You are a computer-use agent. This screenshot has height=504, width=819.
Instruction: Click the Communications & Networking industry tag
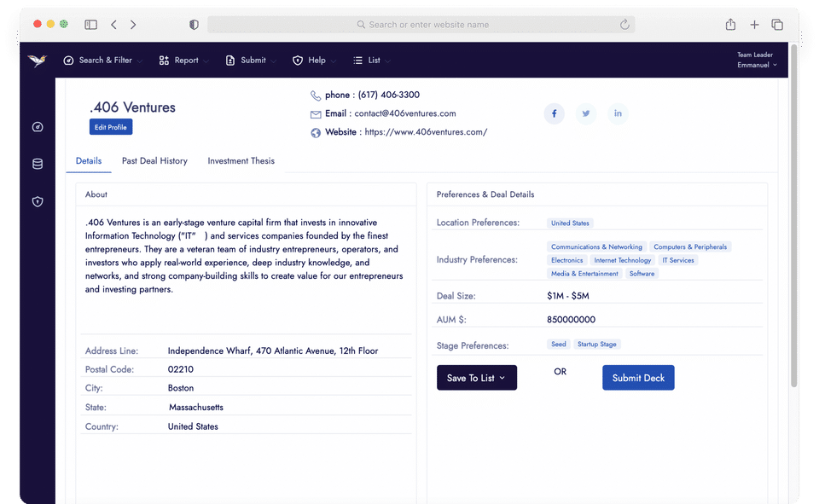(x=596, y=247)
